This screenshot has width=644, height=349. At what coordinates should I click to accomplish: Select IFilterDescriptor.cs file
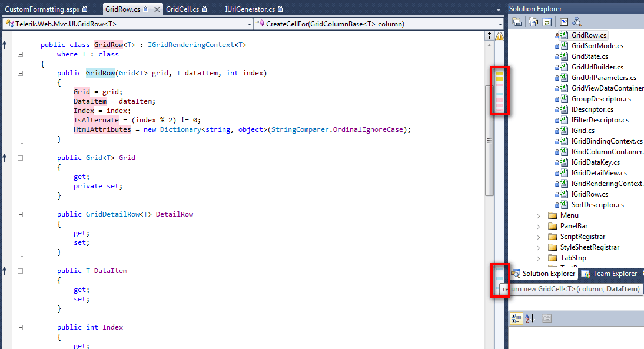point(600,120)
